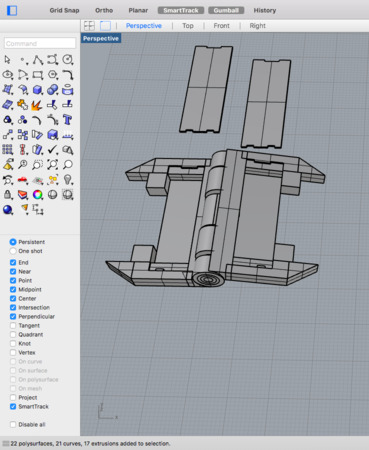Enable History recording toggle
Viewport: 369px width, 450px height.
click(x=265, y=10)
